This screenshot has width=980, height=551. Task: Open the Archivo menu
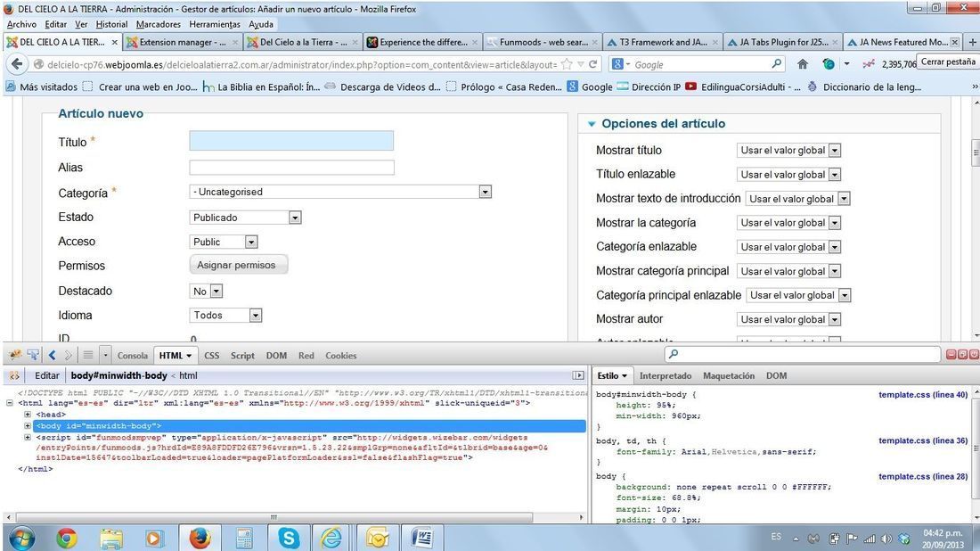point(21,24)
